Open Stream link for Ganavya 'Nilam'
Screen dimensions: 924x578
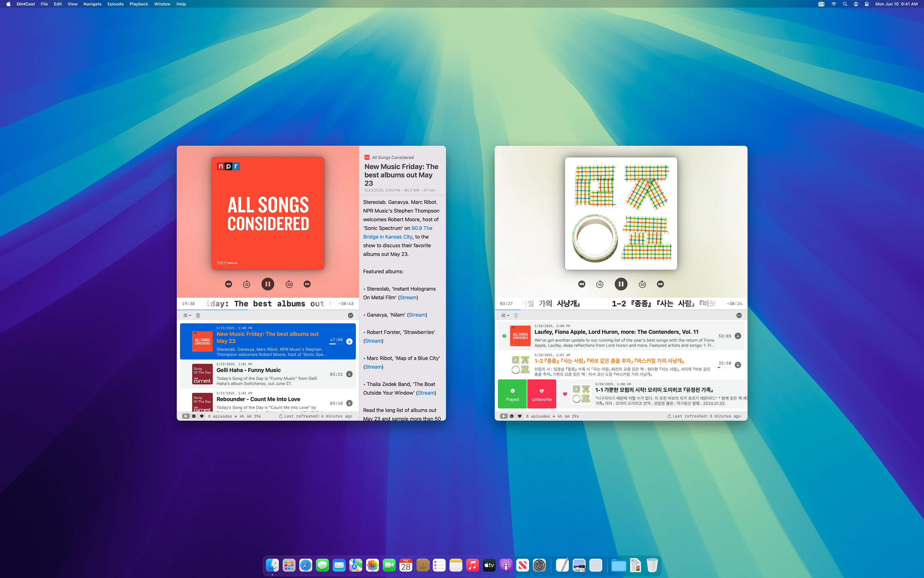(417, 315)
